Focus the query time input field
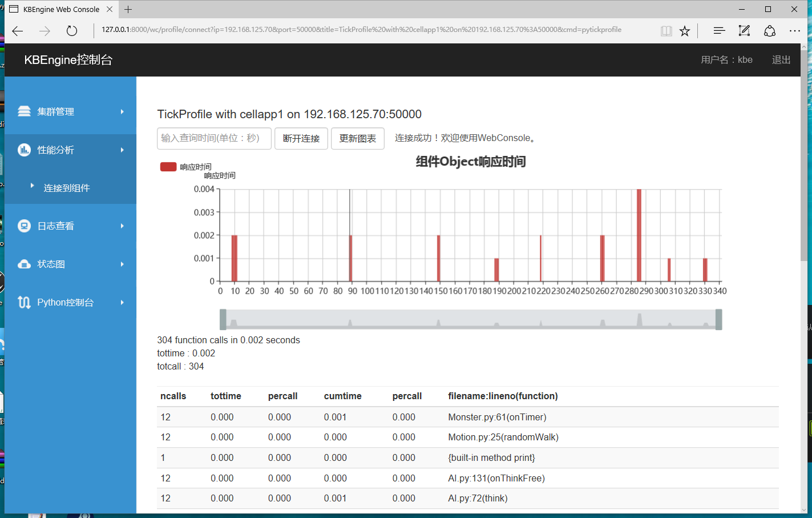This screenshot has height=518, width=812. tap(214, 138)
